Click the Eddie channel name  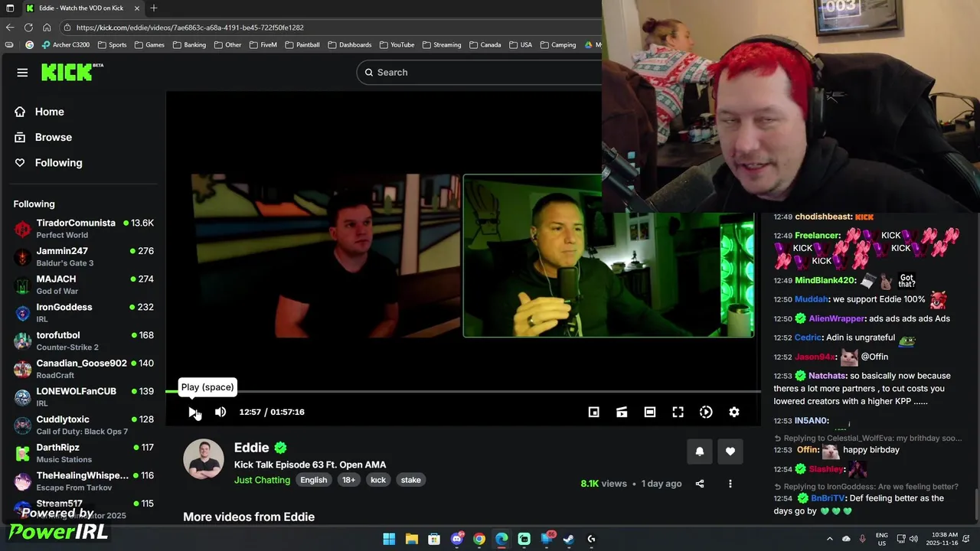click(251, 448)
